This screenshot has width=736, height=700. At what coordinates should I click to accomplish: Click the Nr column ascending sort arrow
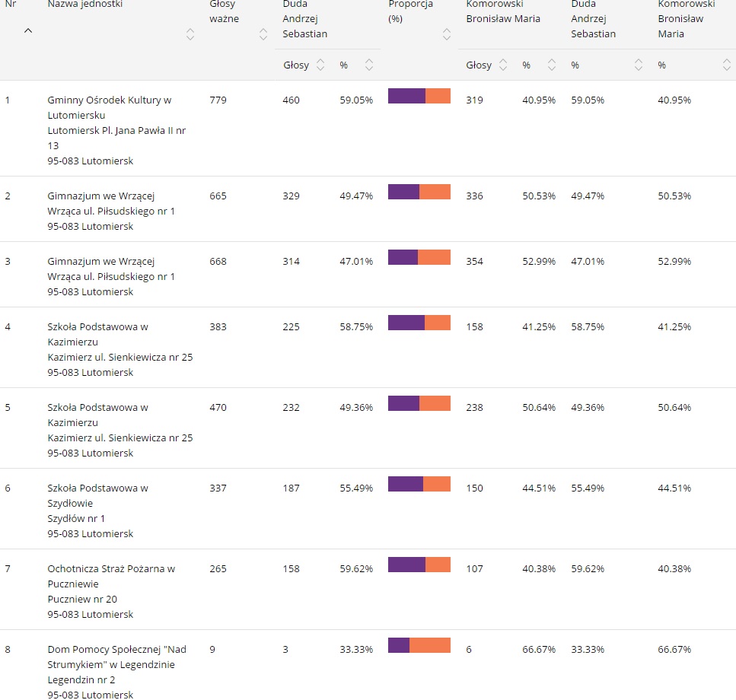coord(28,31)
